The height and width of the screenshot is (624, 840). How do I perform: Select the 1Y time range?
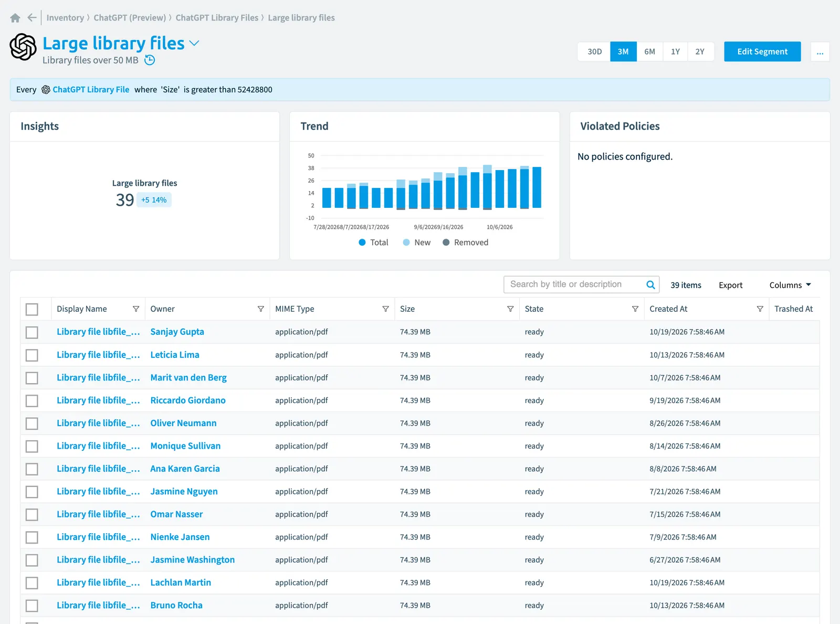click(x=675, y=51)
